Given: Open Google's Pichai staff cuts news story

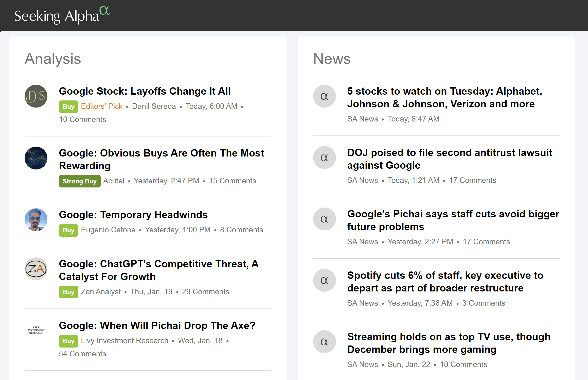Looking at the screenshot, I should click(453, 220).
